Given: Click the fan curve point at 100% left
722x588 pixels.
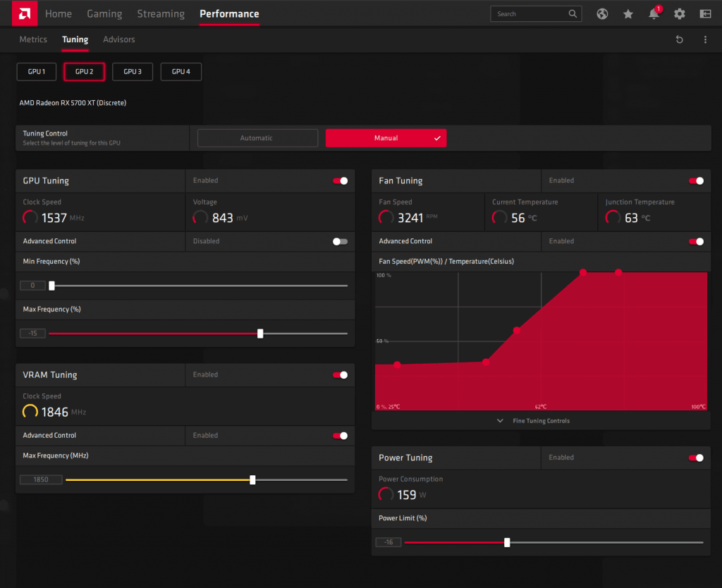Looking at the screenshot, I should [583, 272].
